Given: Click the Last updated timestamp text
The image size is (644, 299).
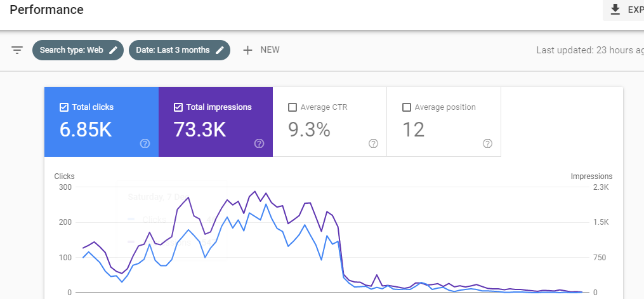Looking at the screenshot, I should pos(590,50).
